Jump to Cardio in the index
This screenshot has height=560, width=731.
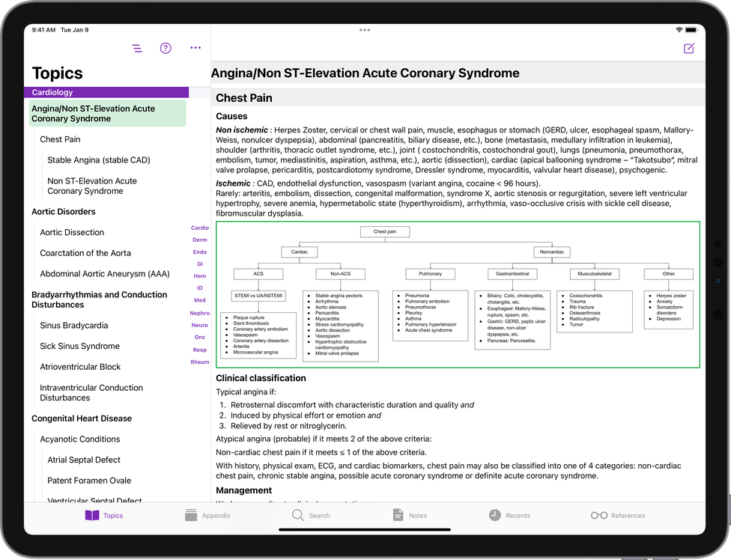pyautogui.click(x=199, y=228)
